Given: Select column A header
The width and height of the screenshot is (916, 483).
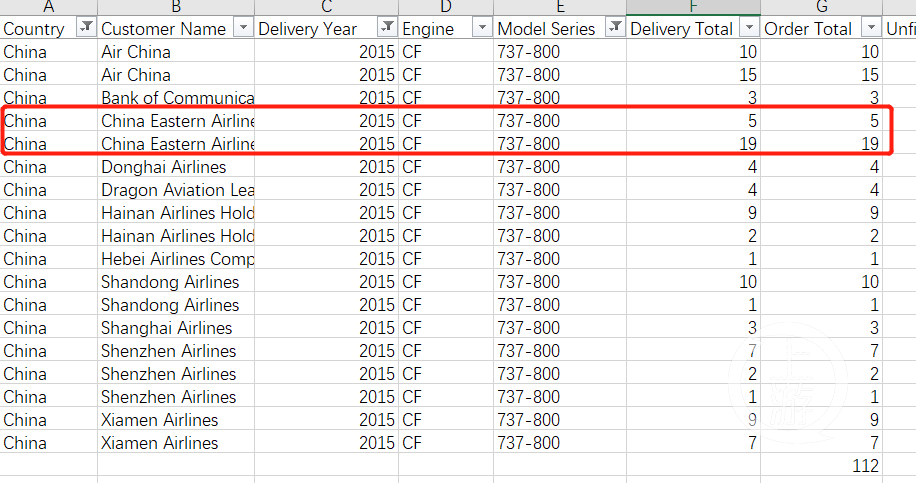Looking at the screenshot, I should coord(48,7).
